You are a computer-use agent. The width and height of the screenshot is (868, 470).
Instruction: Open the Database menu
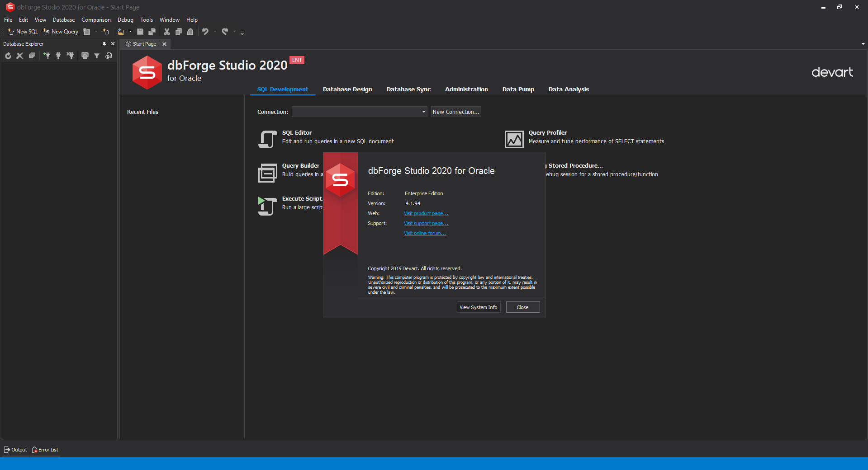(x=64, y=20)
